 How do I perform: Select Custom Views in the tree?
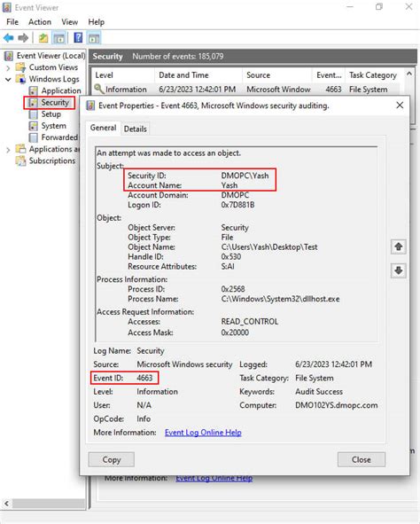[53, 67]
